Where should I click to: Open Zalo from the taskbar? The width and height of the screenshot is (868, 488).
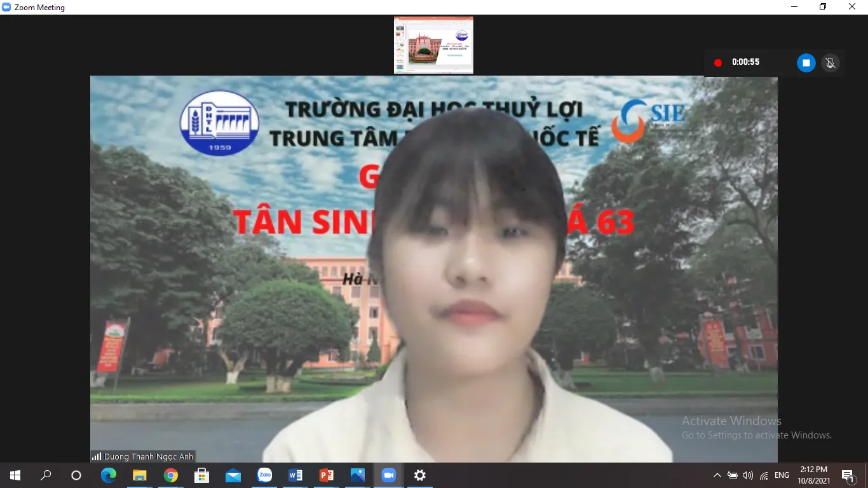point(264,475)
